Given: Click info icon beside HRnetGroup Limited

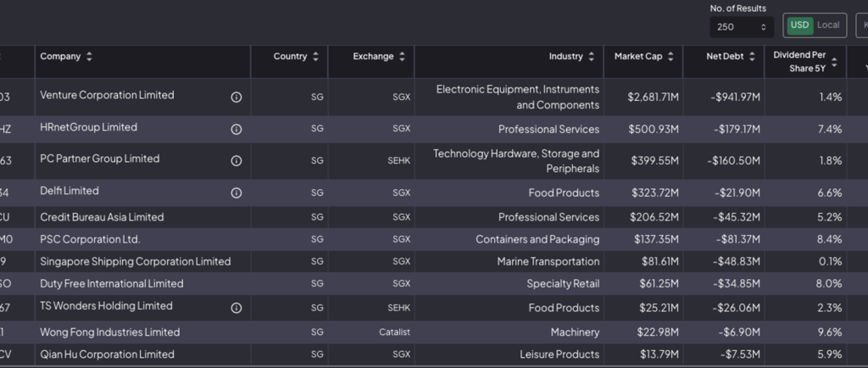Looking at the screenshot, I should [x=236, y=129].
